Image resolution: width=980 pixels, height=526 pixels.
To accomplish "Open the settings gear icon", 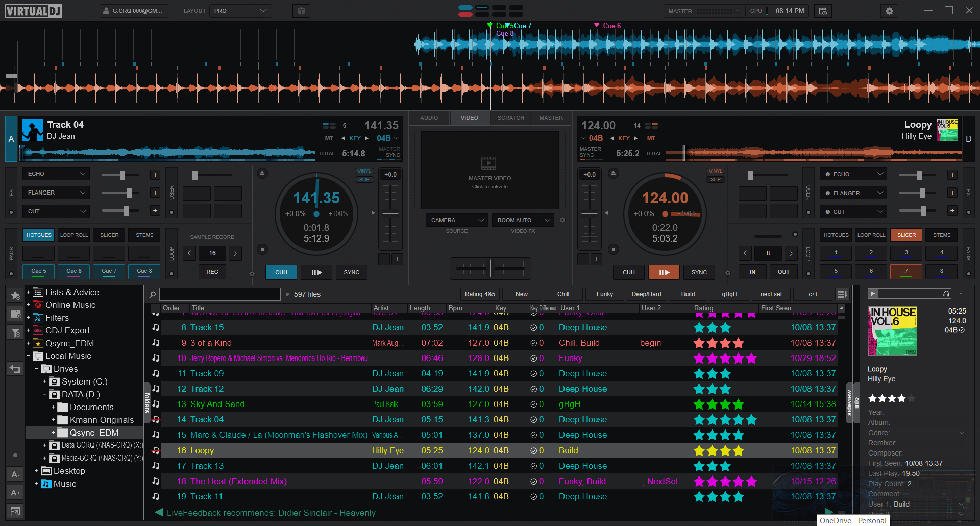I will tap(889, 11).
